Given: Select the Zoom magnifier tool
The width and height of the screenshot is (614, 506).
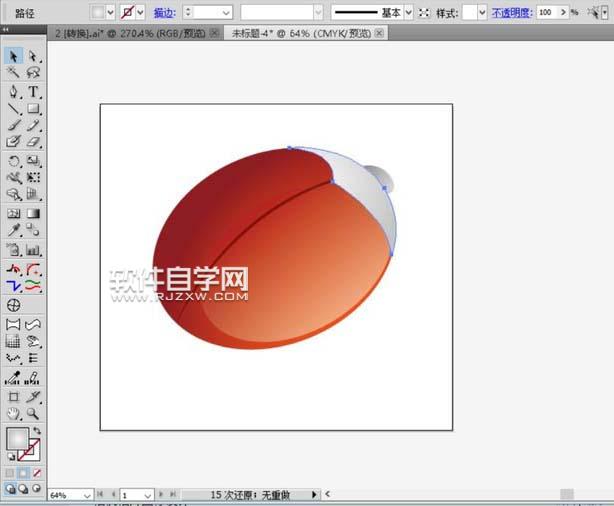Looking at the screenshot, I should tap(33, 414).
